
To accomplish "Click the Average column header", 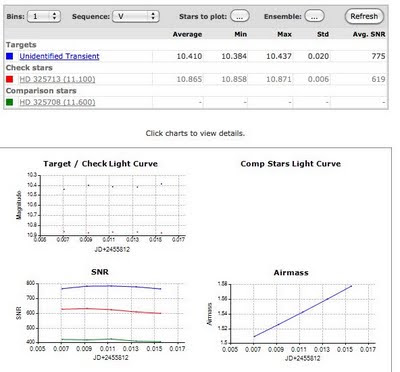I will coord(187,34).
